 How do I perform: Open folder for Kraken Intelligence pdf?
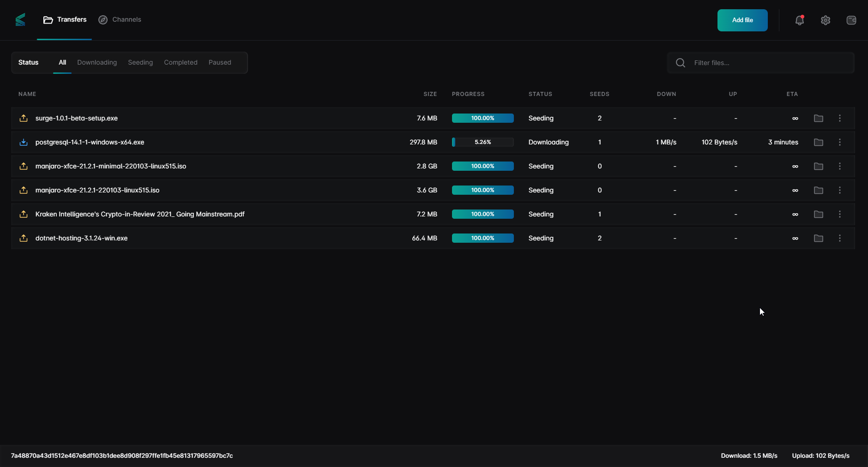pyautogui.click(x=819, y=214)
